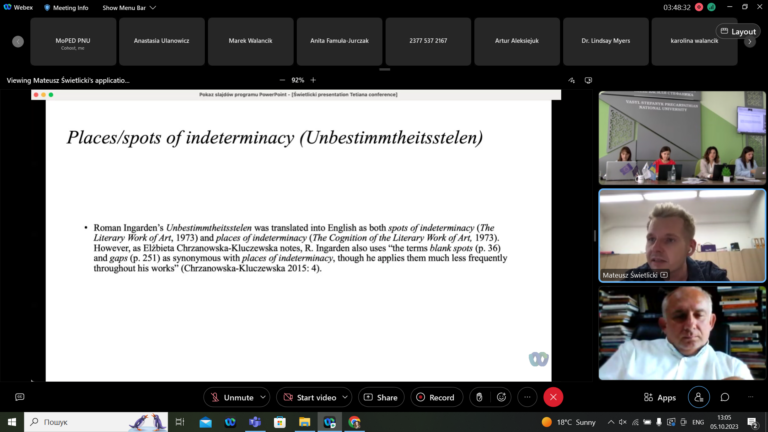This screenshot has height=432, width=768.
Task: Click the Share button
Action: pyautogui.click(x=381, y=397)
